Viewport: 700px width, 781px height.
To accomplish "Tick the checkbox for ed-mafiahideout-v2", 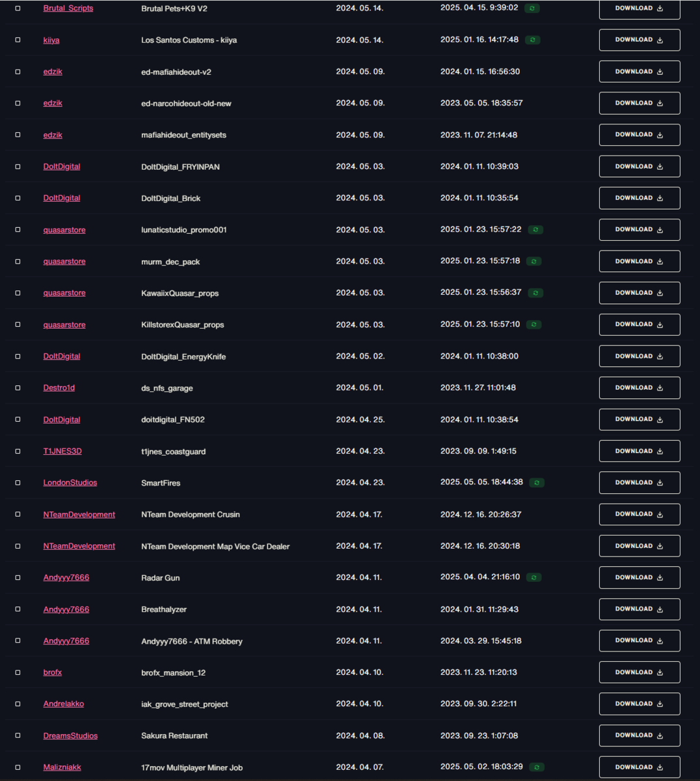I will pos(18,72).
